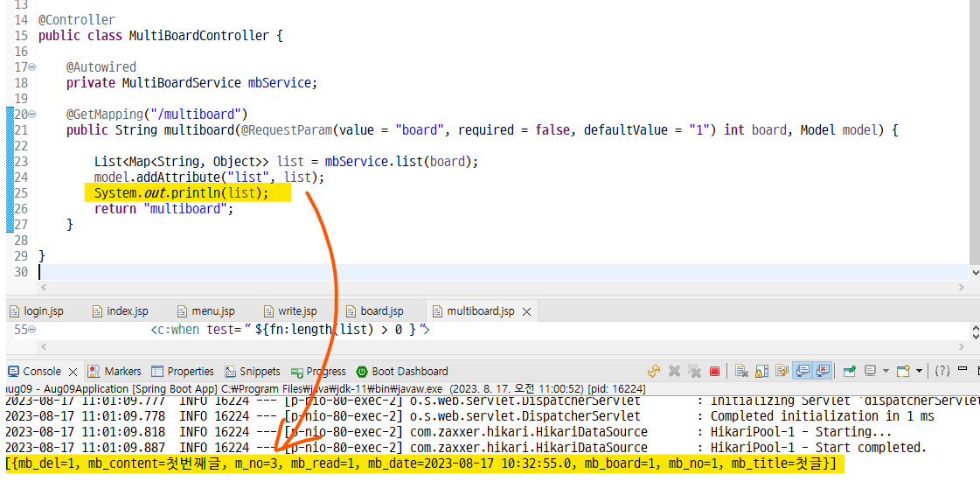Close the multiboard.jsp tab

526,311
